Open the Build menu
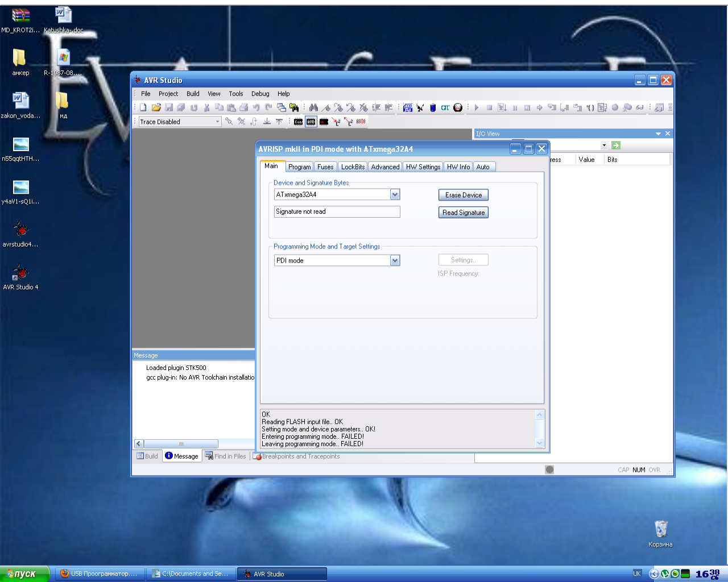This screenshot has height=582, width=728. [193, 94]
